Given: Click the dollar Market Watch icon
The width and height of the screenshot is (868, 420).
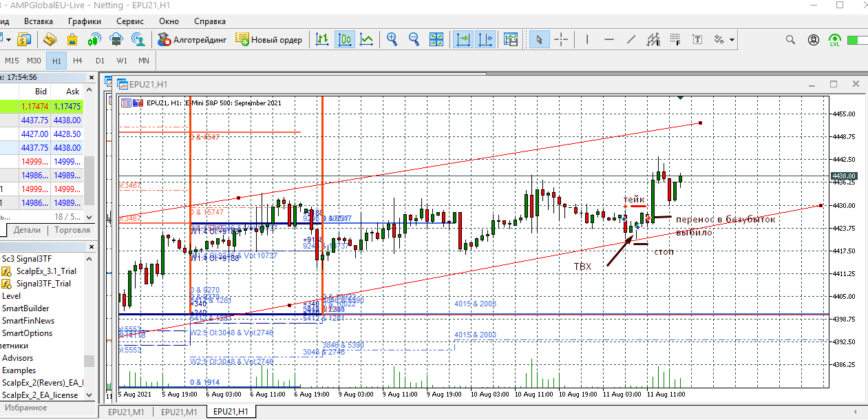Looking at the screenshot, I should click(25, 39).
